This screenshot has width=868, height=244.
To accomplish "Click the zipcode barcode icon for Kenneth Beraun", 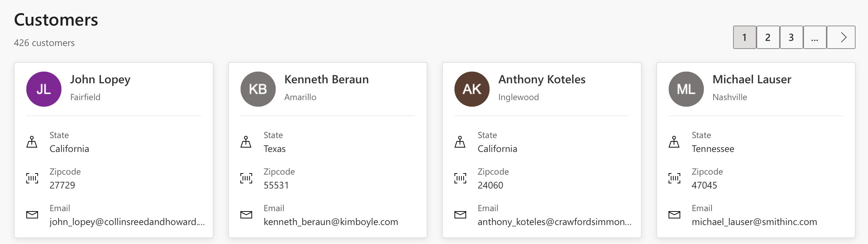I will [246, 178].
